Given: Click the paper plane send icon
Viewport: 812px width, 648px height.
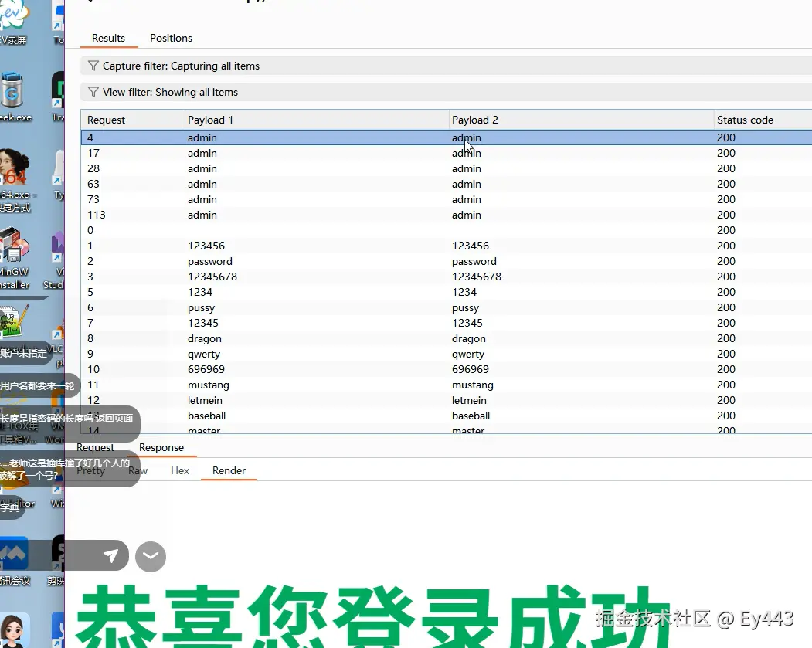Looking at the screenshot, I should (110, 556).
